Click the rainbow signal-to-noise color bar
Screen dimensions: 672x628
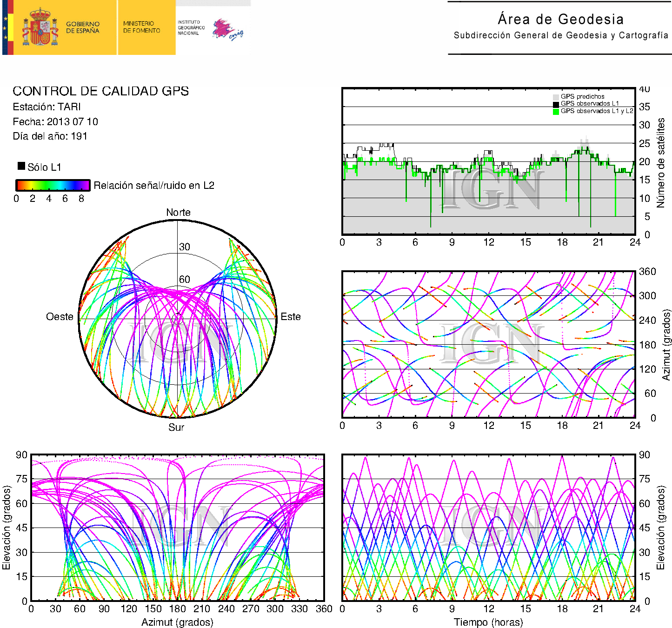click(53, 185)
